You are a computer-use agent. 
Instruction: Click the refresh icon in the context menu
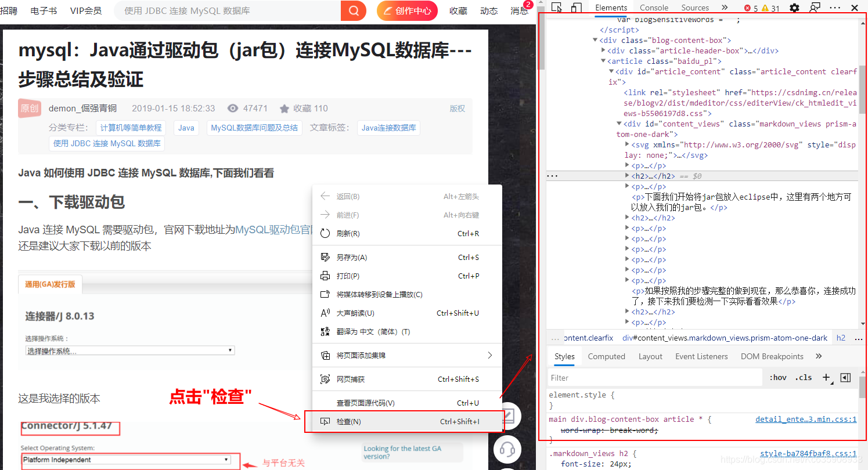pos(325,233)
